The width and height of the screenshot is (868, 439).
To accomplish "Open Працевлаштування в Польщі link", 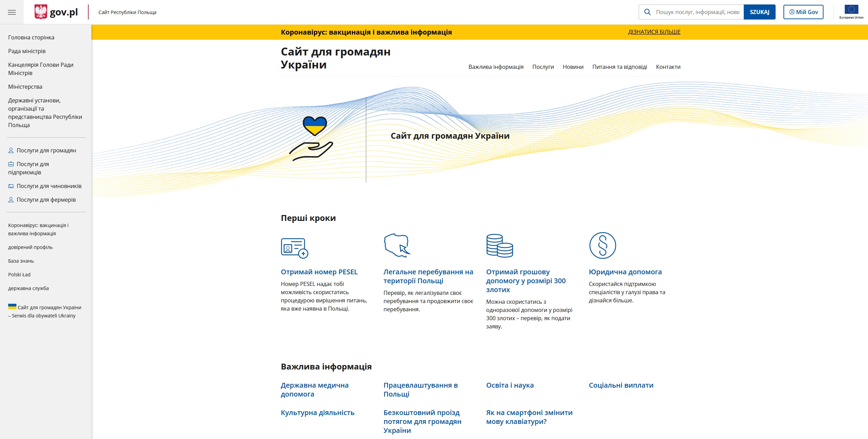I will click(421, 390).
